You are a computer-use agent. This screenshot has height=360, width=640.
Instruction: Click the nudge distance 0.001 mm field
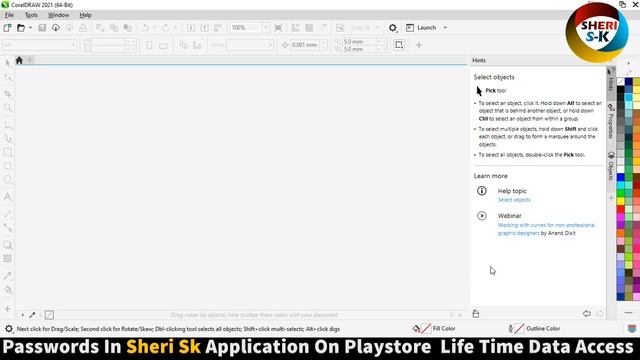[x=305, y=45]
